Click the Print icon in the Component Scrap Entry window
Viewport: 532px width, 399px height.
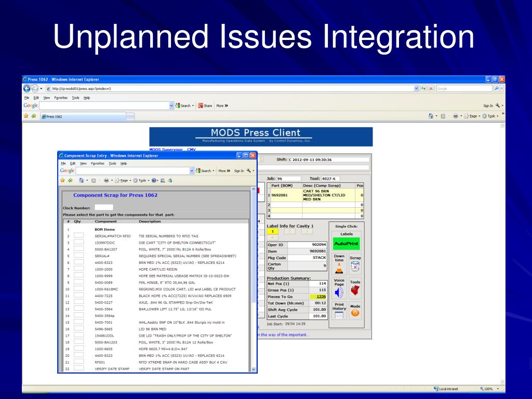pyautogui.click(x=106, y=180)
